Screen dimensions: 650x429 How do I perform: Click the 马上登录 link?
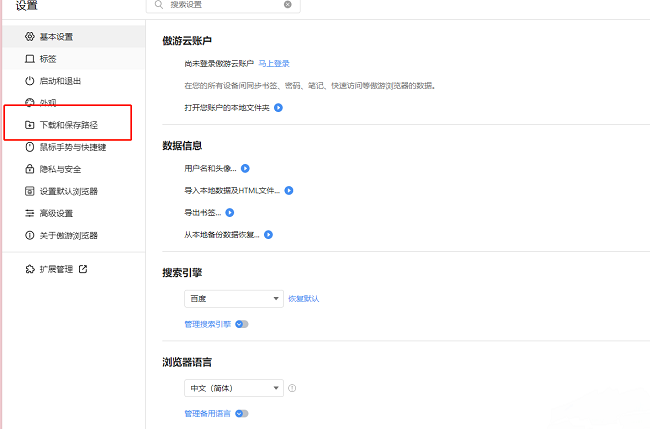(274, 63)
